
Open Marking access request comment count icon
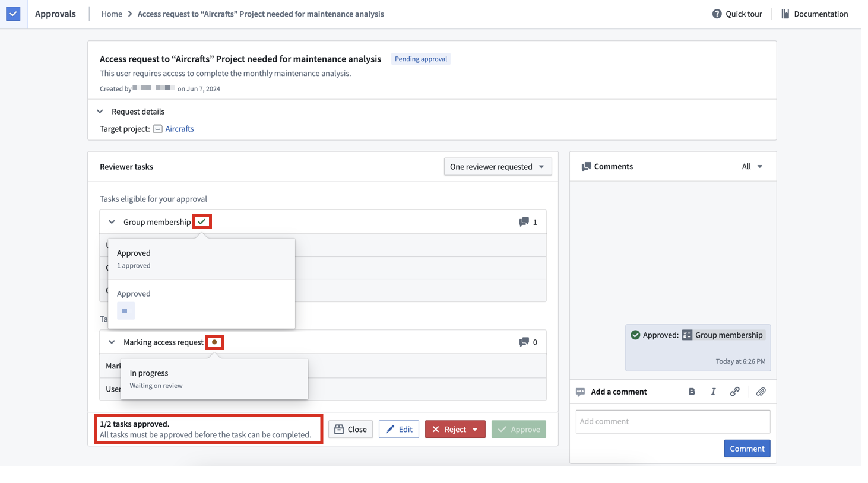[x=524, y=342]
